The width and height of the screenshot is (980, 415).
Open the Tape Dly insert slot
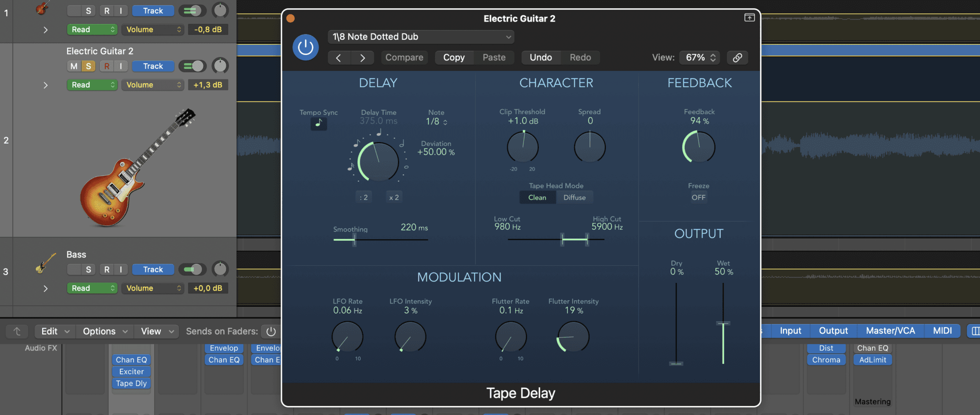(x=131, y=383)
